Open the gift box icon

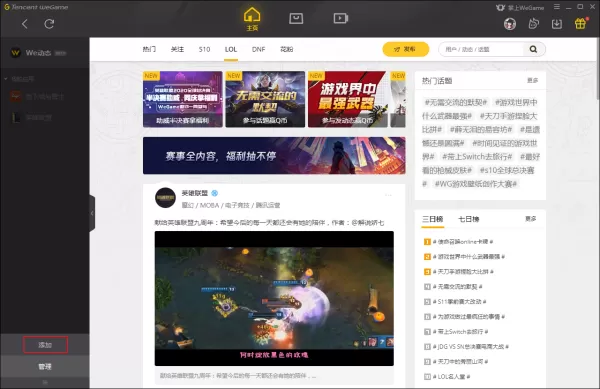click(580, 23)
